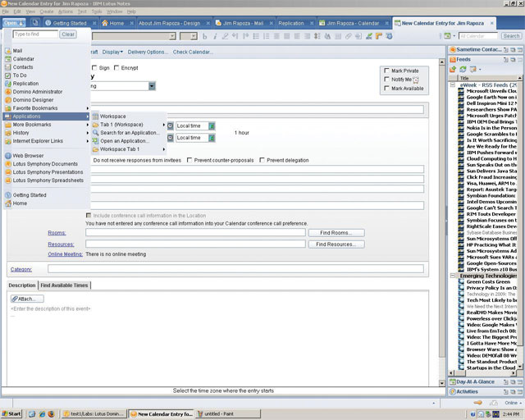Open the entry type dropdown arrow
Image resolution: width=525 pixels, height=420 pixels.
pyautogui.click(x=152, y=86)
